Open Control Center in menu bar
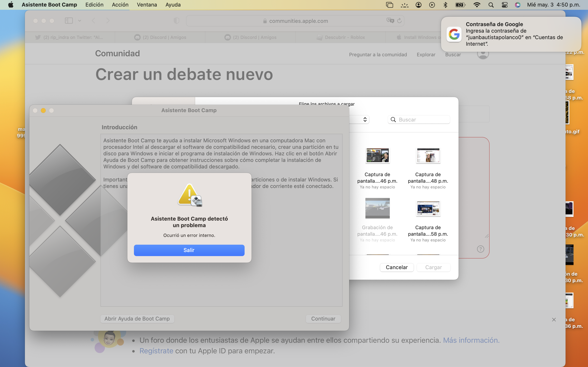Viewport: 588px width, 367px height. tap(504, 5)
